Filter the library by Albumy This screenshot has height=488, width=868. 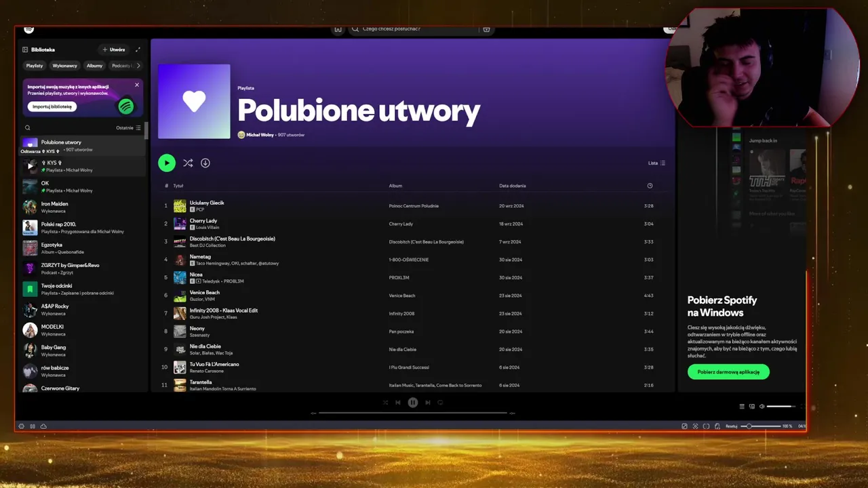tap(94, 66)
